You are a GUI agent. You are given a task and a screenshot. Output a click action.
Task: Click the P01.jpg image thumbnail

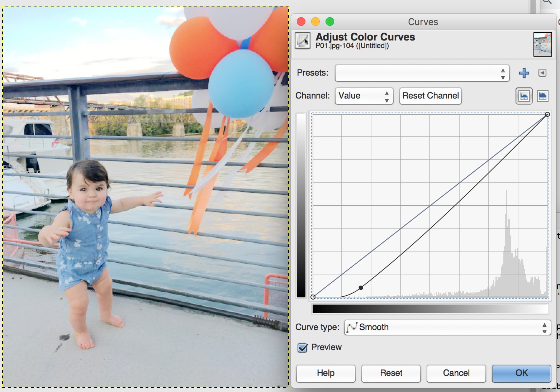tap(542, 44)
